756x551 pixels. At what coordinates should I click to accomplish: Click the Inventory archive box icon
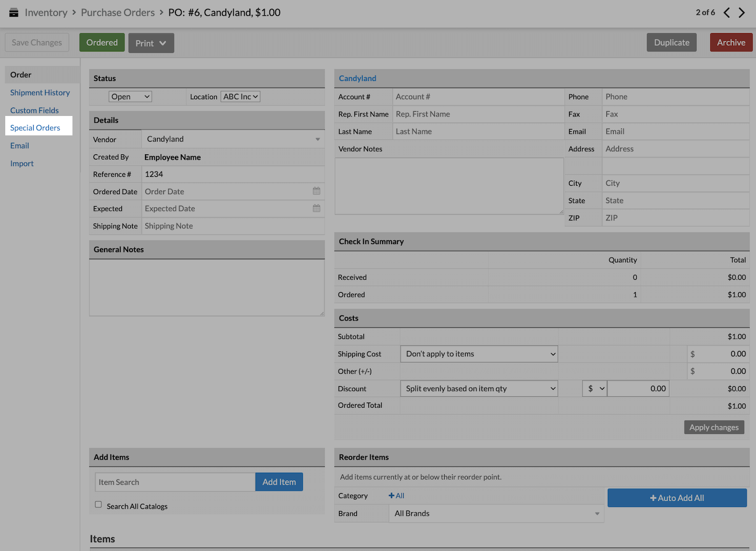(x=14, y=13)
